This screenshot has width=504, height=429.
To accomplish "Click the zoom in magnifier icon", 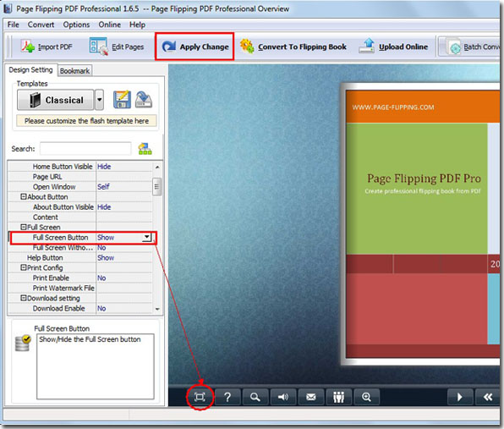I will [x=366, y=397].
